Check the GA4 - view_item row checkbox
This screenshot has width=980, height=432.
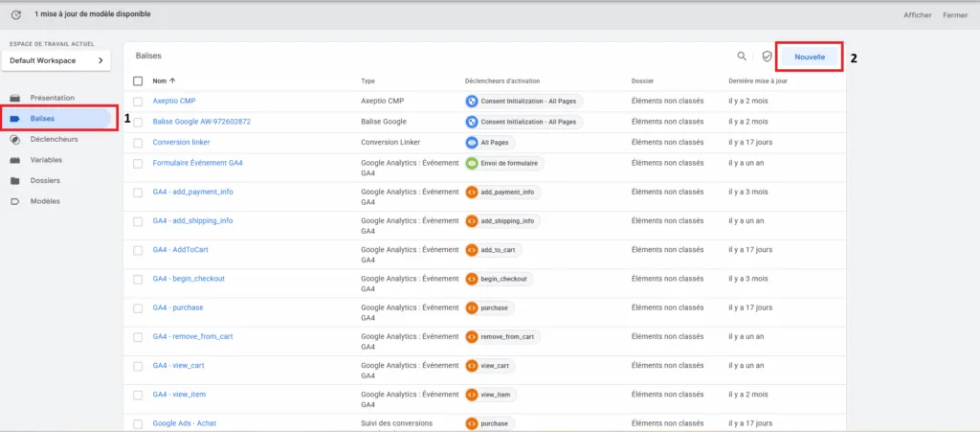pyautogui.click(x=138, y=395)
